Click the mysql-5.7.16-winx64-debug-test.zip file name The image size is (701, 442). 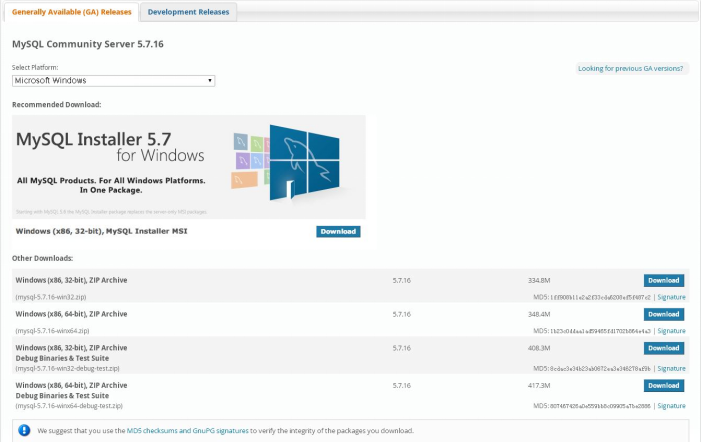69,406
